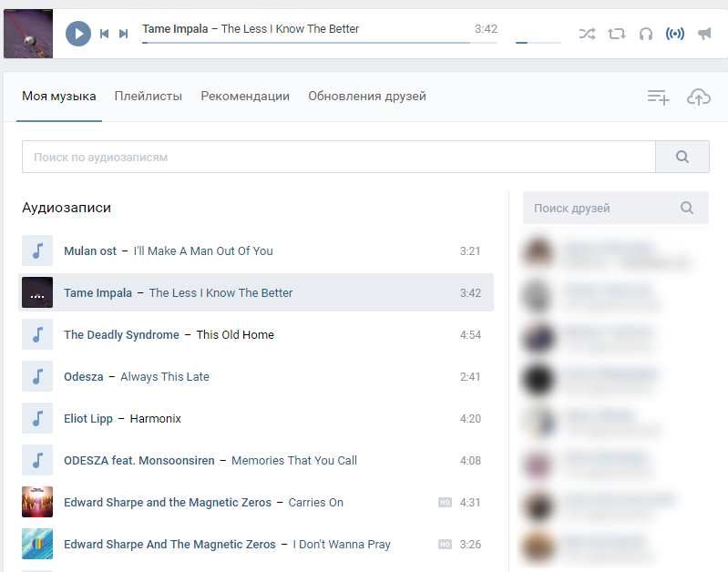Viewport: 728px width, 572px height.
Task: Click the add playlist icon
Action: click(659, 97)
